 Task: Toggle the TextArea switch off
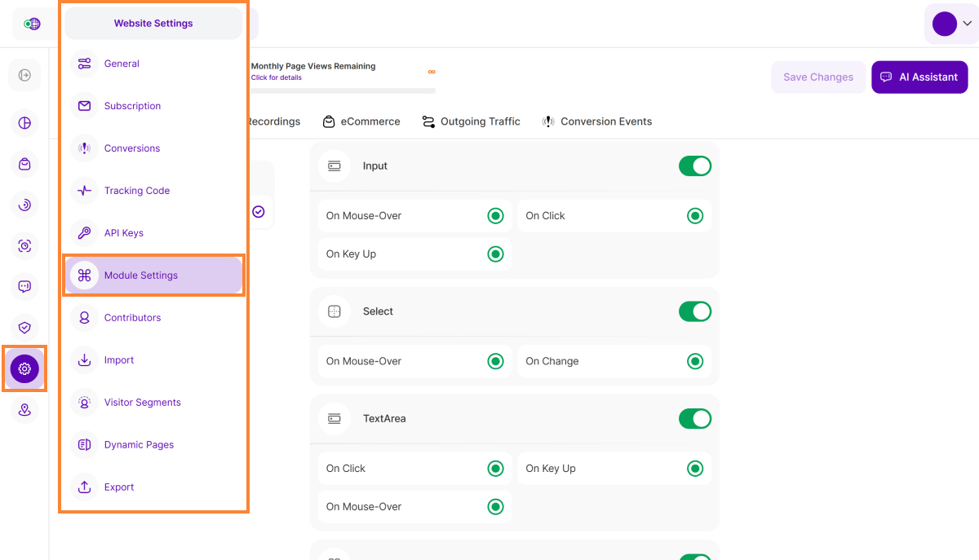694,419
